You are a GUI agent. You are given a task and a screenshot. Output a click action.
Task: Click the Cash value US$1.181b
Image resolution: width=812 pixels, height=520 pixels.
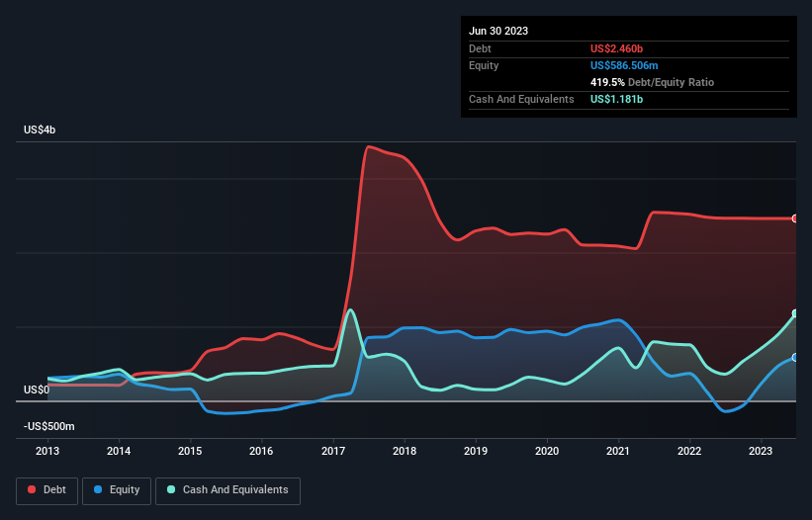616,99
